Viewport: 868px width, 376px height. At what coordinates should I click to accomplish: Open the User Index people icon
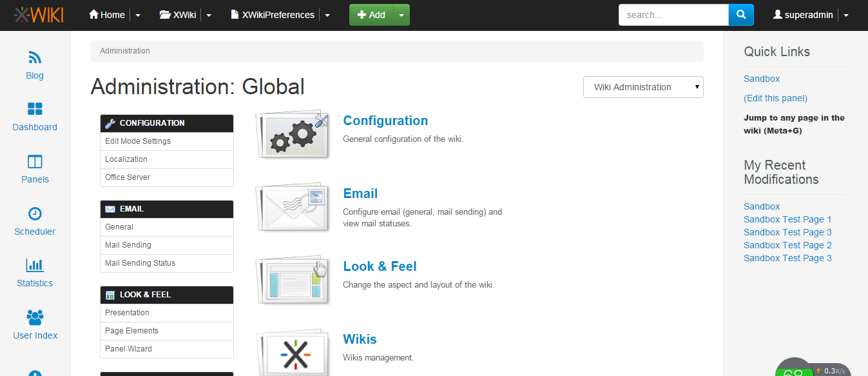(x=35, y=317)
